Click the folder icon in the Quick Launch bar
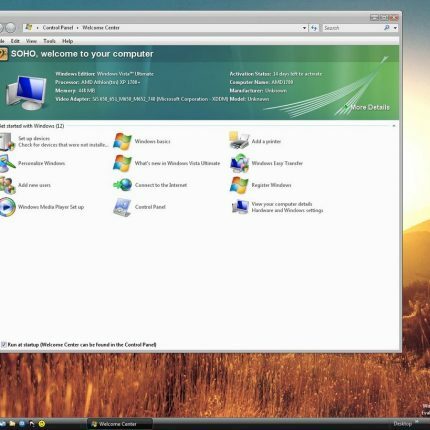The height and width of the screenshot is (430, 430). point(12,424)
